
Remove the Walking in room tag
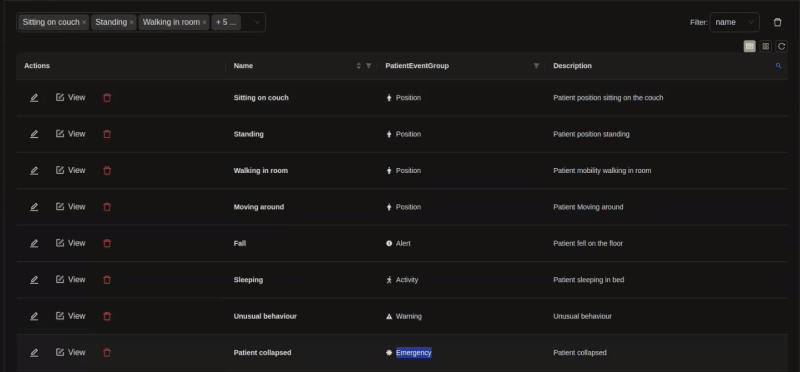[x=205, y=22]
